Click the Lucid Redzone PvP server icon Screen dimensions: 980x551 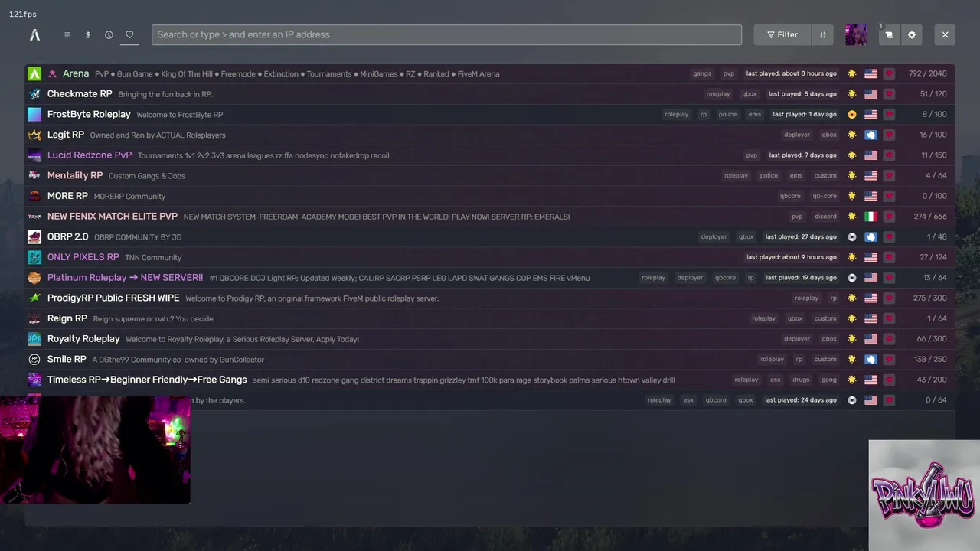(x=34, y=155)
